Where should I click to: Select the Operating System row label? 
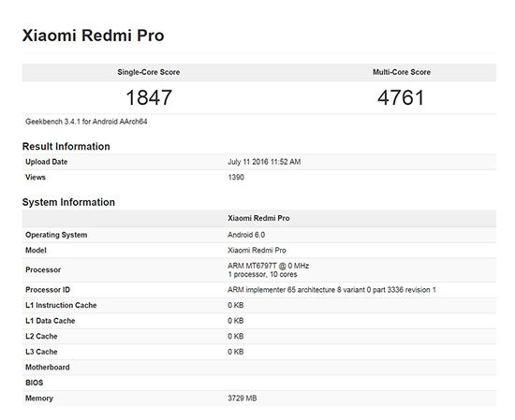coord(56,235)
